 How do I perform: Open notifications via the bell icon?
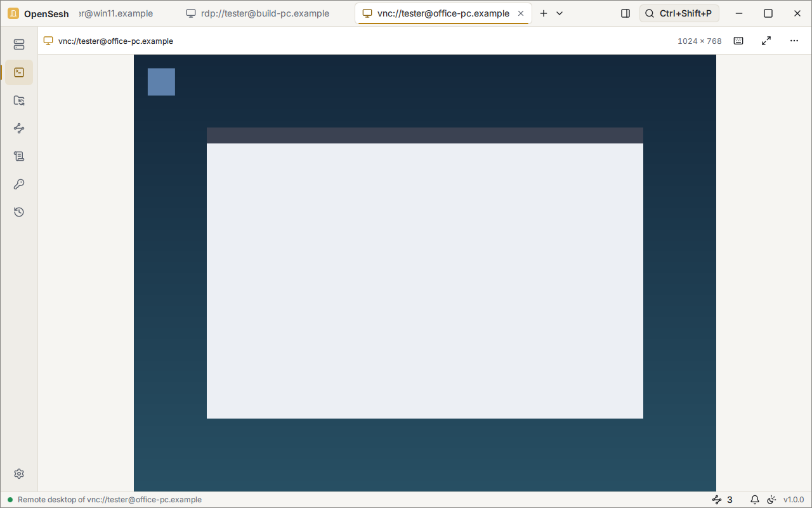(755, 500)
